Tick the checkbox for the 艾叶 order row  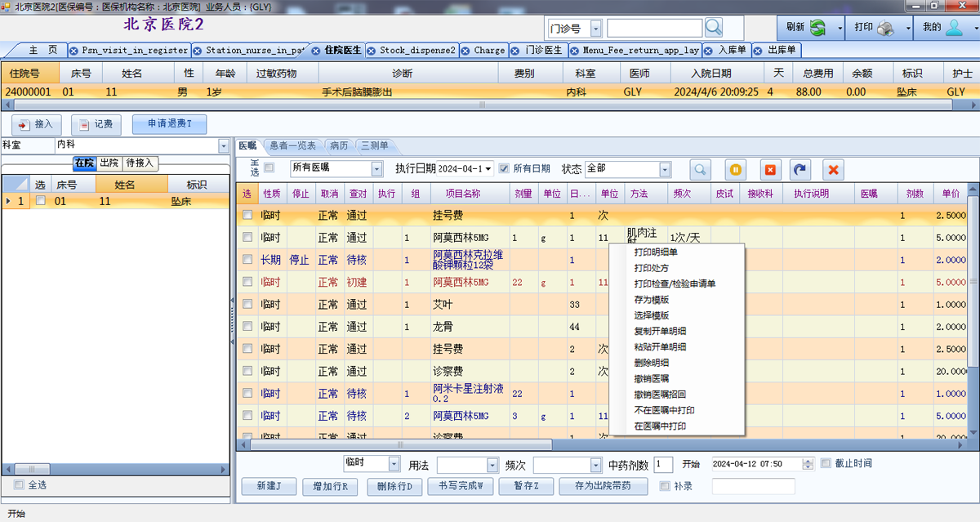(247, 304)
